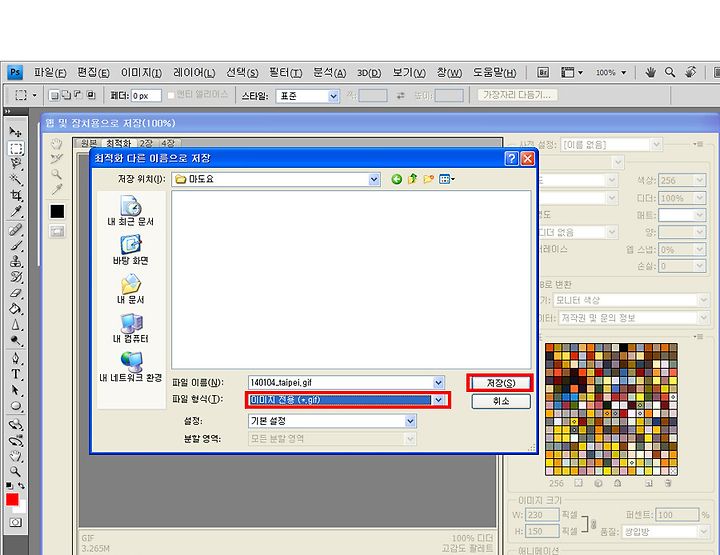Select the Move tool in the toolbox
This screenshot has height=555, width=720.
coord(16,132)
